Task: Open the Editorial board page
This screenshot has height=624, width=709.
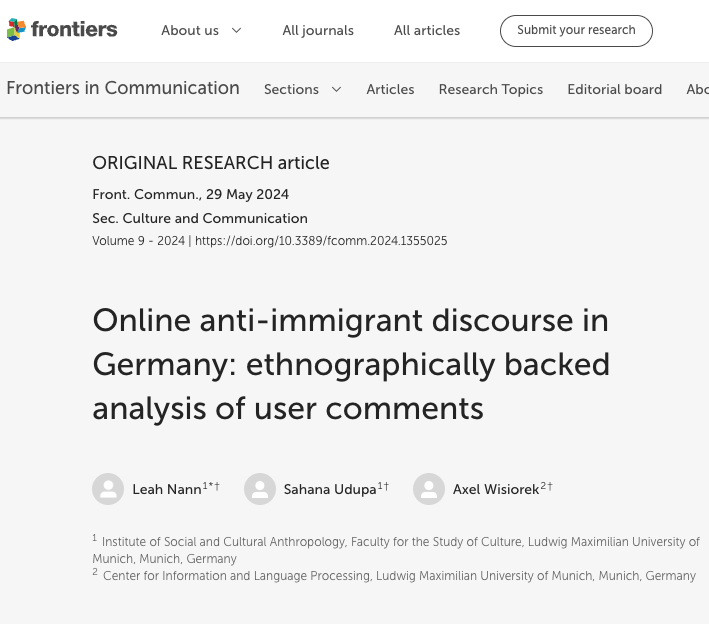Action: click(614, 90)
